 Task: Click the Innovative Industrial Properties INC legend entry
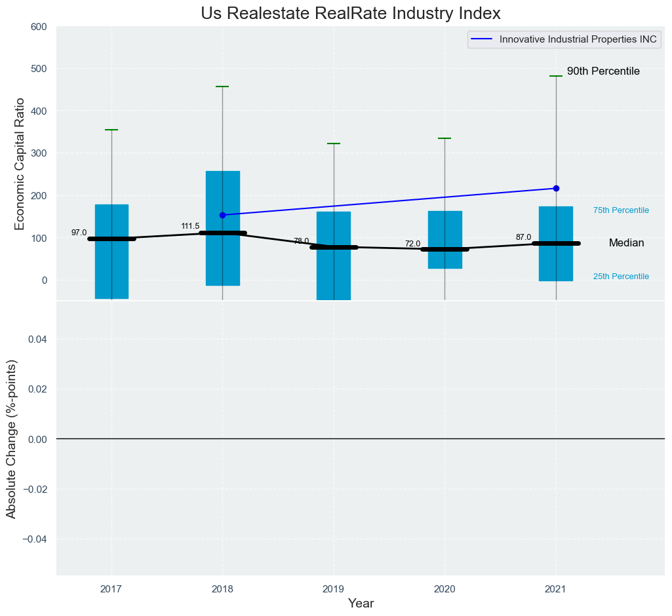tap(577, 39)
